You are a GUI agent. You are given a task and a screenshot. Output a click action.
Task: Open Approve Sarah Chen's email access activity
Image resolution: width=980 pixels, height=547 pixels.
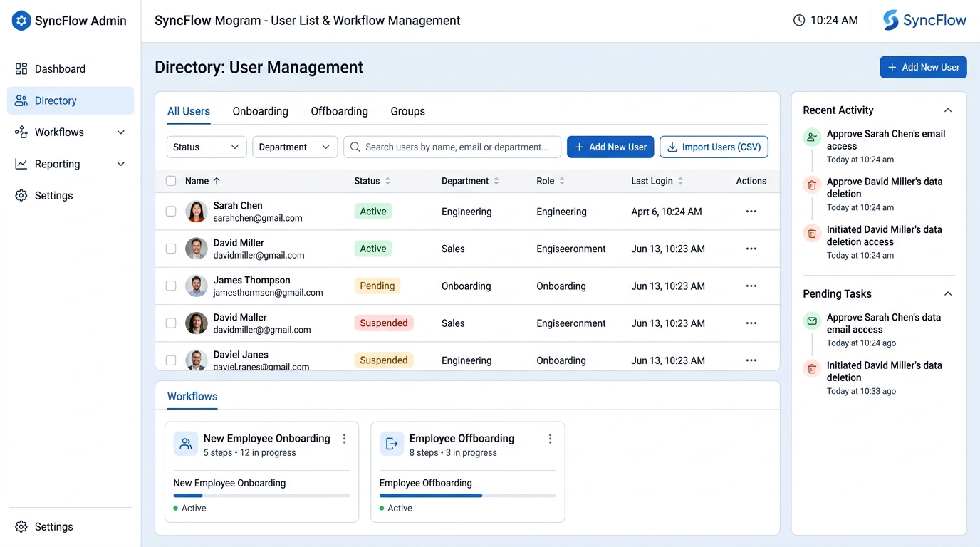point(886,140)
